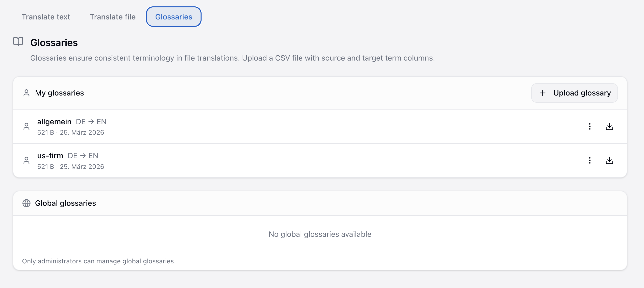644x288 pixels.
Task: Click the globe icon beside Global glossaries
Action: tap(27, 203)
